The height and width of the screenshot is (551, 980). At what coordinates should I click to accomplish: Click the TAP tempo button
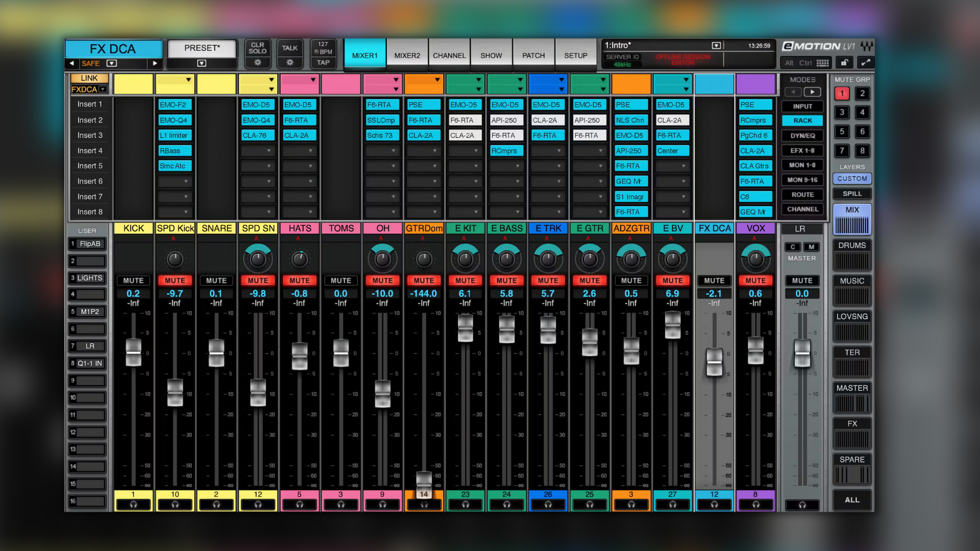323,62
